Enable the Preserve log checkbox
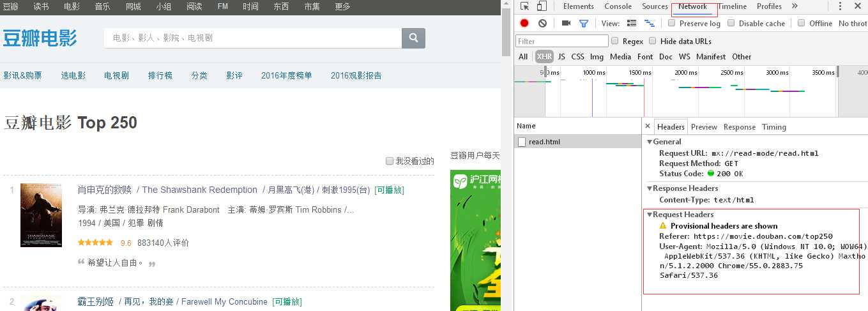The image size is (868, 311). pyautogui.click(x=671, y=23)
